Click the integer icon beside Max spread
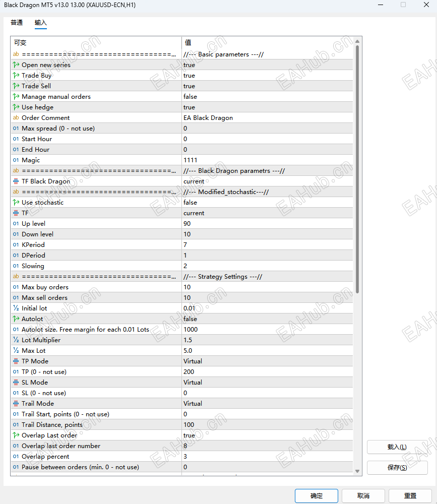The image size is (437, 504). (16, 128)
